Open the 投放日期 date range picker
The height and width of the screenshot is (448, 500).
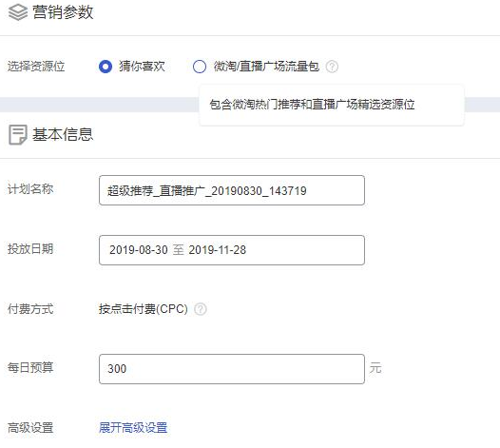point(232,250)
